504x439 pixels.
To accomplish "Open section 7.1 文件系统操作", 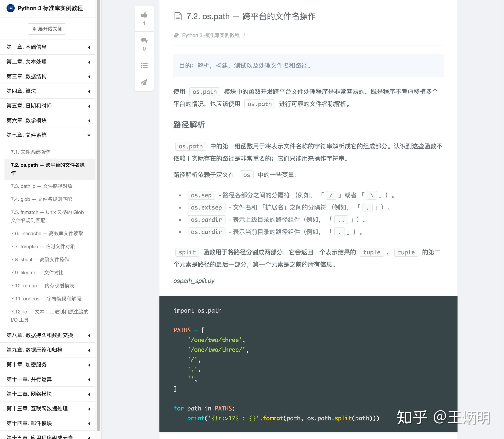I will click(30, 152).
